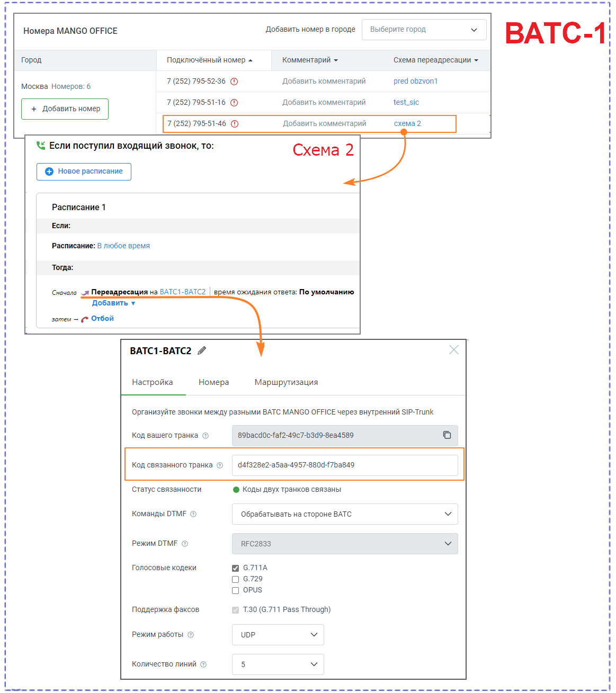Click phone number 7 (252) 795-52-36
Image resolution: width=616 pixels, height=693 pixels.
196,82
